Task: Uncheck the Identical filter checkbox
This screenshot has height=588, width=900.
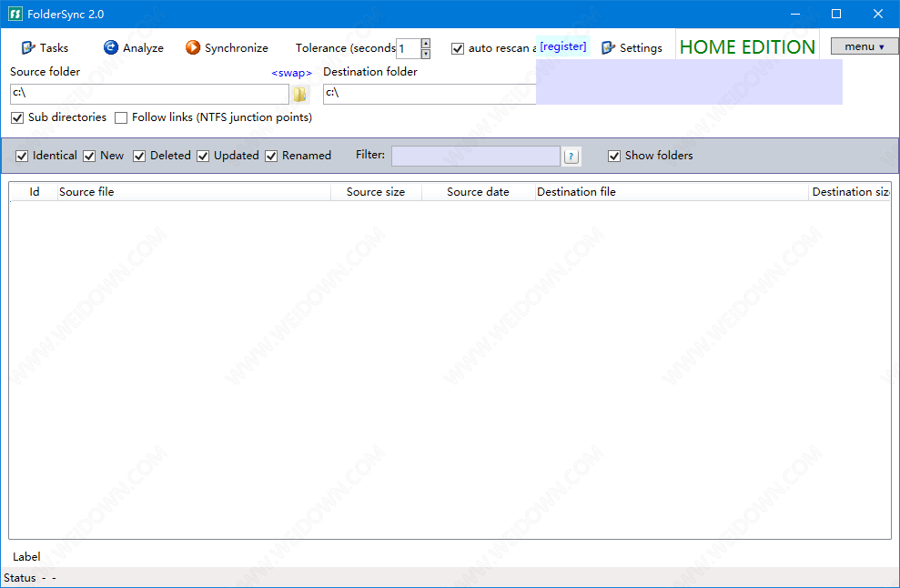Action: (x=22, y=156)
